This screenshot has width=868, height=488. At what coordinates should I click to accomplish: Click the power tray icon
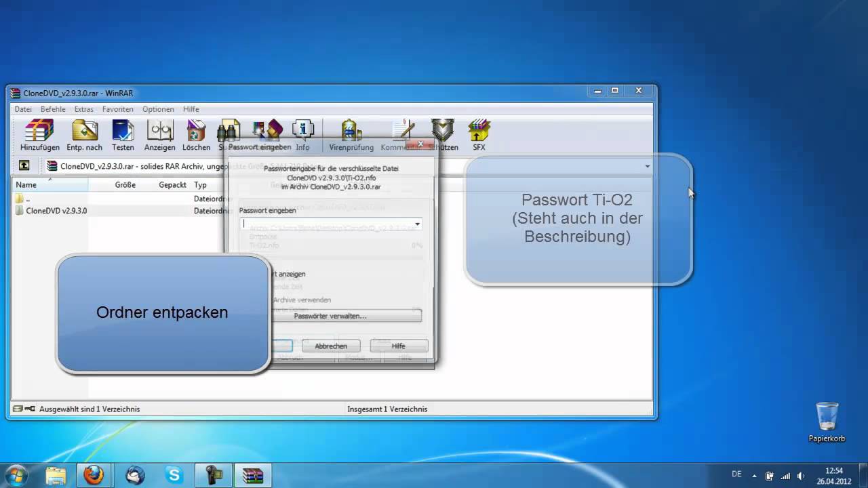pyautogui.click(x=770, y=475)
